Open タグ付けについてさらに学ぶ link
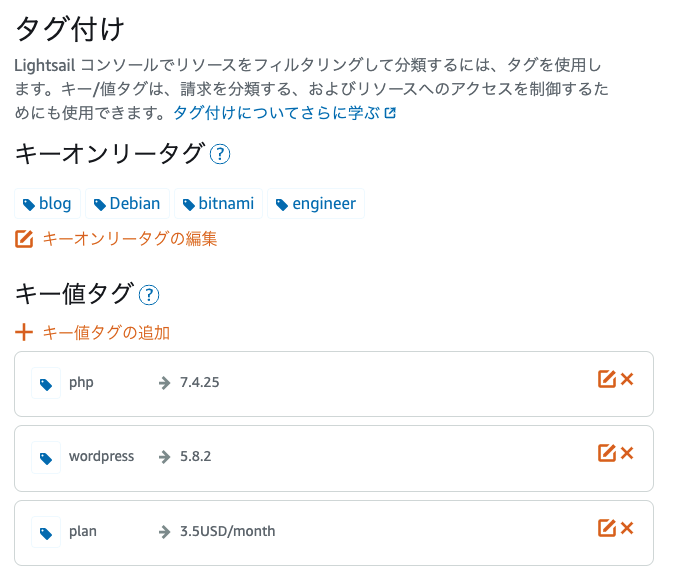This screenshot has width=681, height=585. click(x=284, y=113)
